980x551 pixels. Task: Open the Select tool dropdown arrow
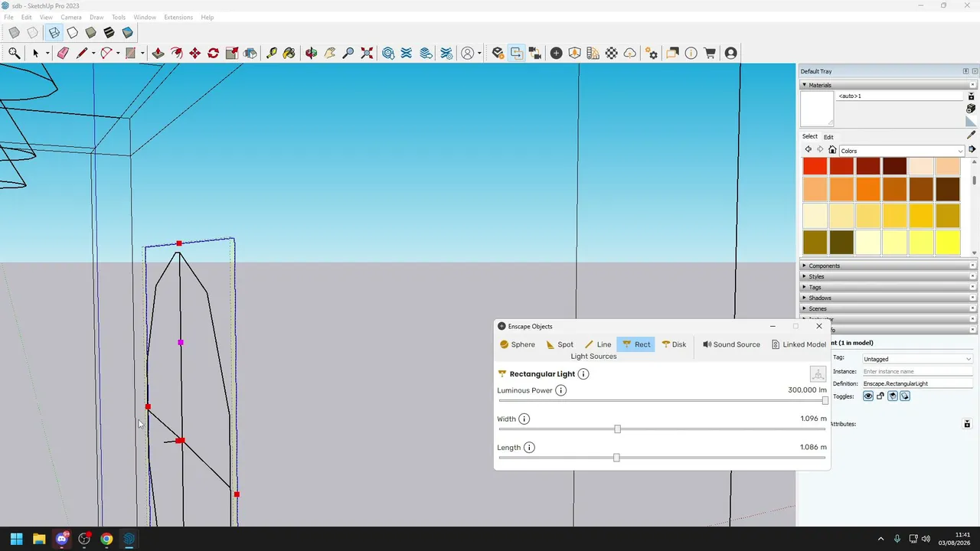tap(47, 54)
